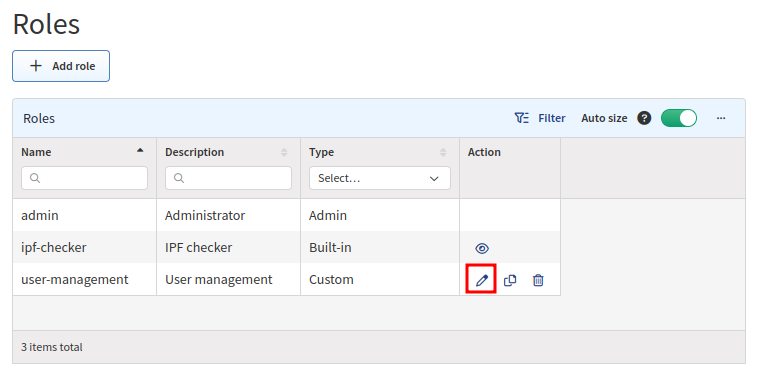Open the Type Select dropdown

(379, 178)
